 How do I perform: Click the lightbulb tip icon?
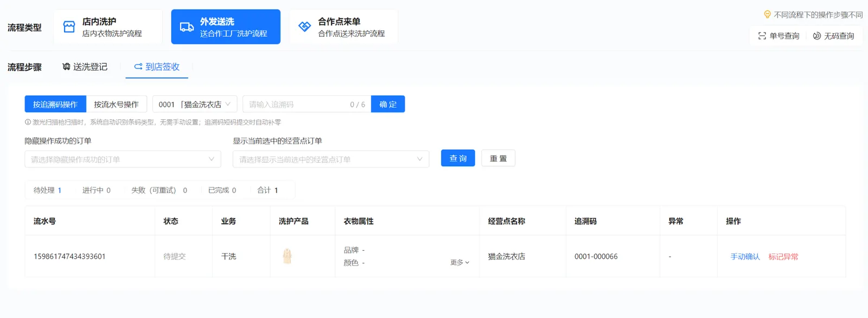(767, 15)
